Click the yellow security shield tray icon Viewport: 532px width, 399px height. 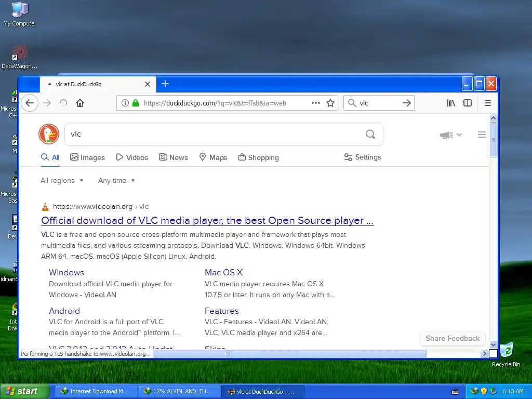[484, 392]
